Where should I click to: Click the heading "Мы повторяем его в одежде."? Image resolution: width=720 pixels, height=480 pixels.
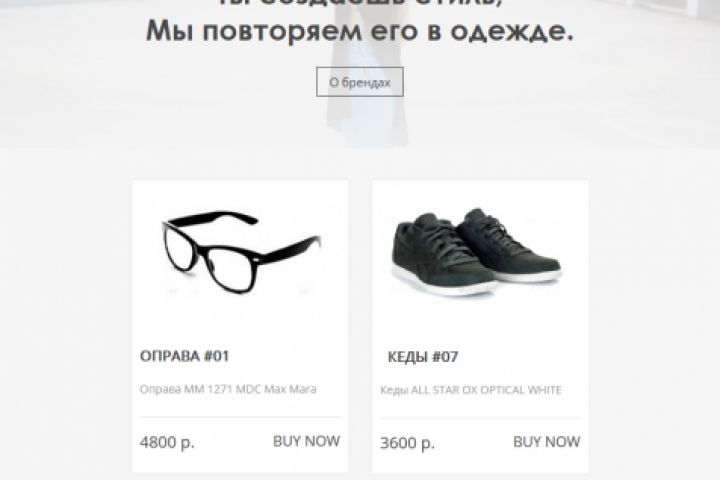pyautogui.click(x=360, y=32)
